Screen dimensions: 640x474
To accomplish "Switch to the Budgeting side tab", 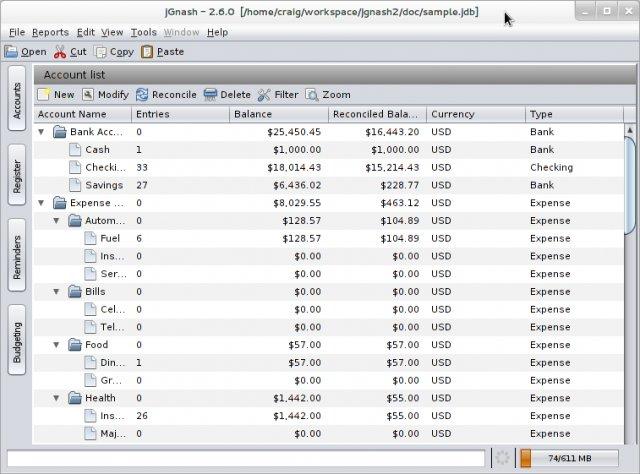I will (x=17, y=341).
